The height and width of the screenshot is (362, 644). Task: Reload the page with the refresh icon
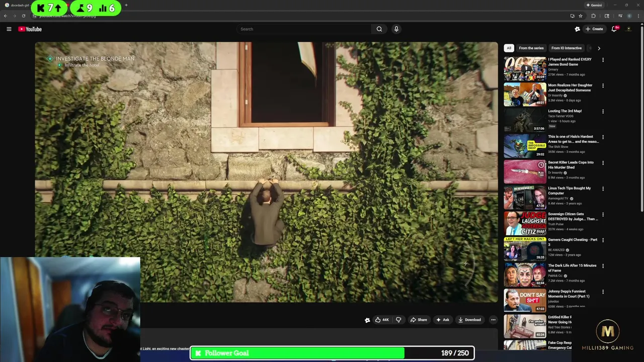point(23,16)
